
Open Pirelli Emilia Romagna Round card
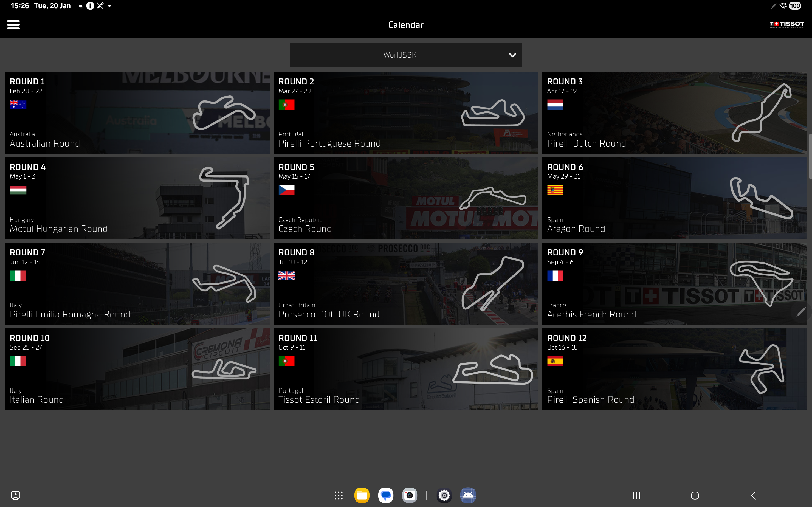point(137,284)
